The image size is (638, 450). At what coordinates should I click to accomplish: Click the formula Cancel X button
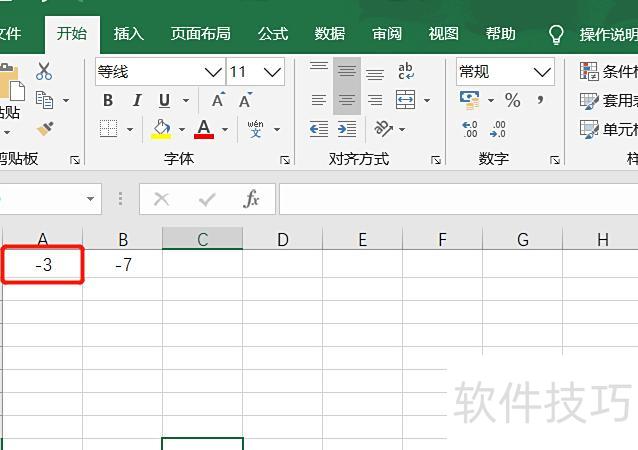click(162, 199)
